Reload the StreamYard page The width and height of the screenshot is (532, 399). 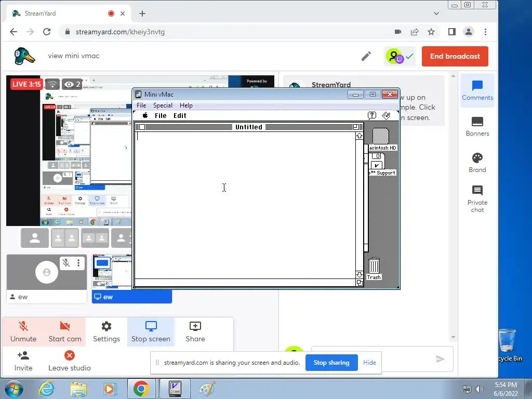[x=47, y=32]
